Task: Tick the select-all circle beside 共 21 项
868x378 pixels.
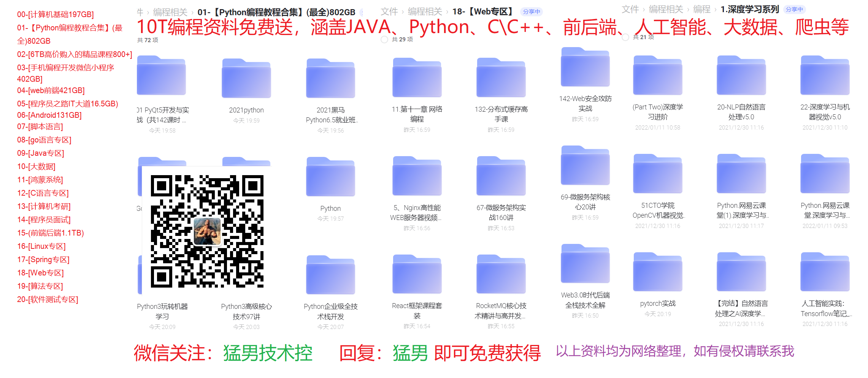Action: (x=625, y=37)
